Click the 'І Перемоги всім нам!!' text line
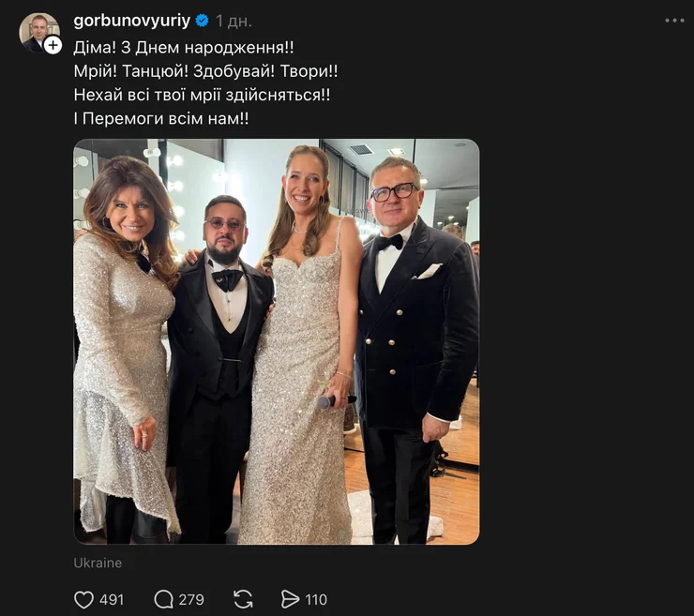Viewport: 694px width, 616px height. tap(161, 119)
